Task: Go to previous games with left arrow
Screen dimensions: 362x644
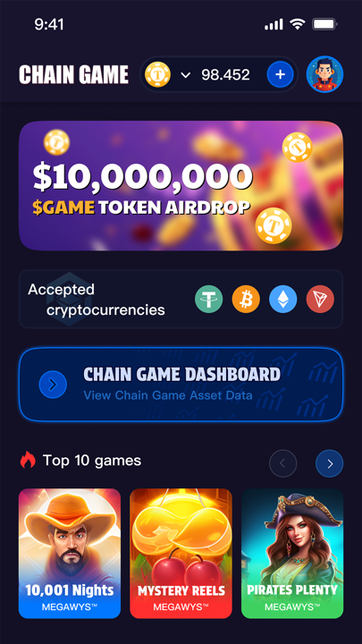Action: (282, 463)
